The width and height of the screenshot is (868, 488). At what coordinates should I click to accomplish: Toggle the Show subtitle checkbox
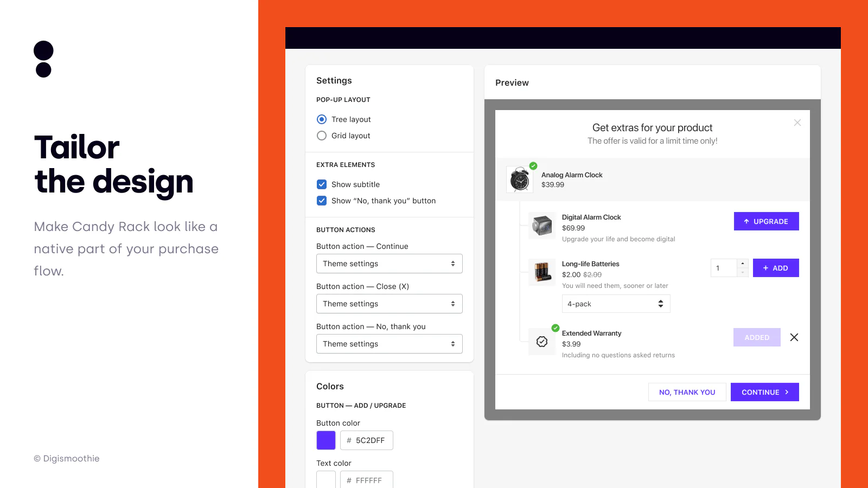point(322,184)
